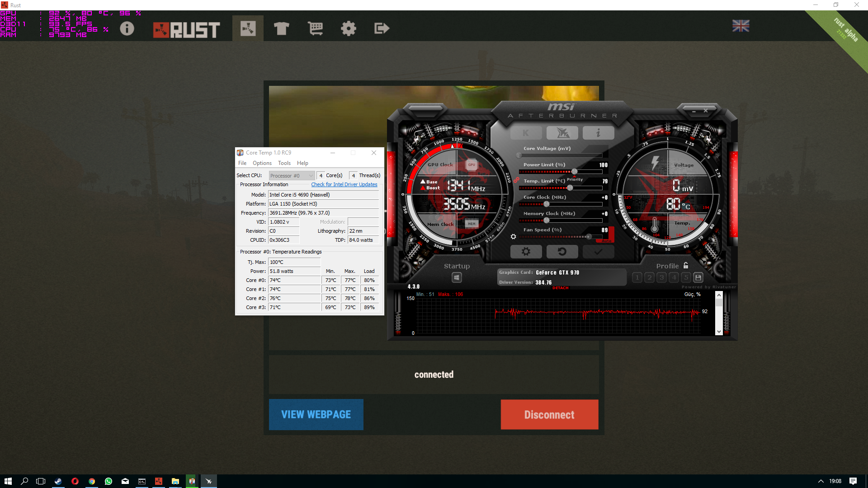Open Core Temp Help menu
868x488 pixels.
point(302,163)
